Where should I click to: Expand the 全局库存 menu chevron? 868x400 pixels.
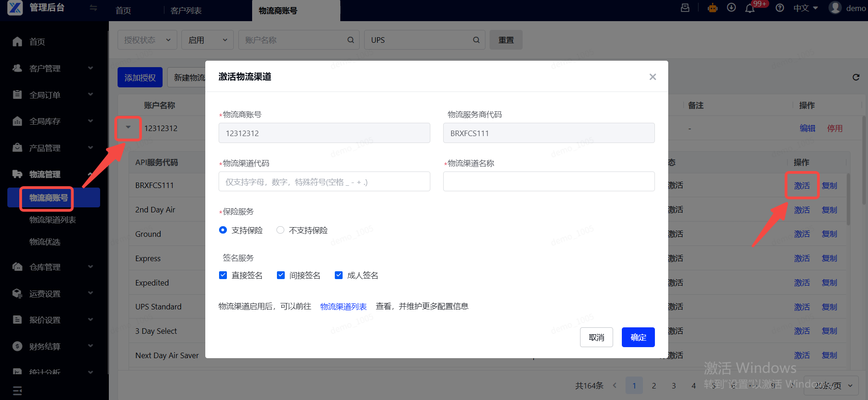90,121
